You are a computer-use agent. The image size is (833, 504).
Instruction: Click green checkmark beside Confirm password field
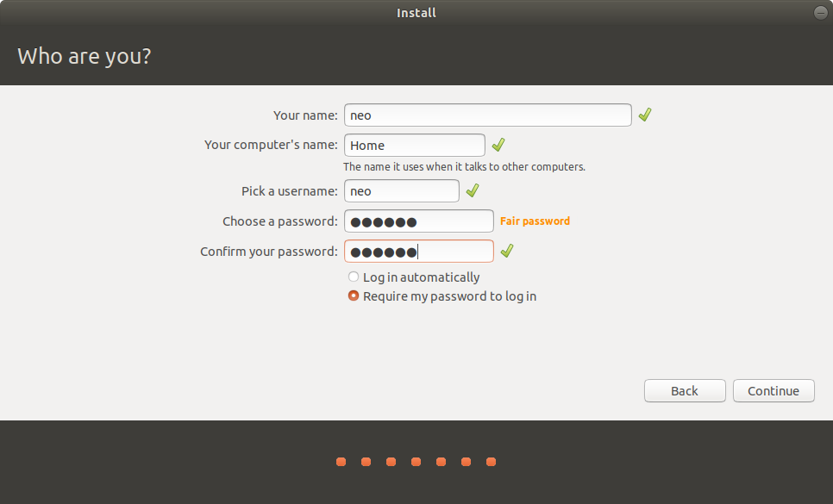(x=507, y=251)
